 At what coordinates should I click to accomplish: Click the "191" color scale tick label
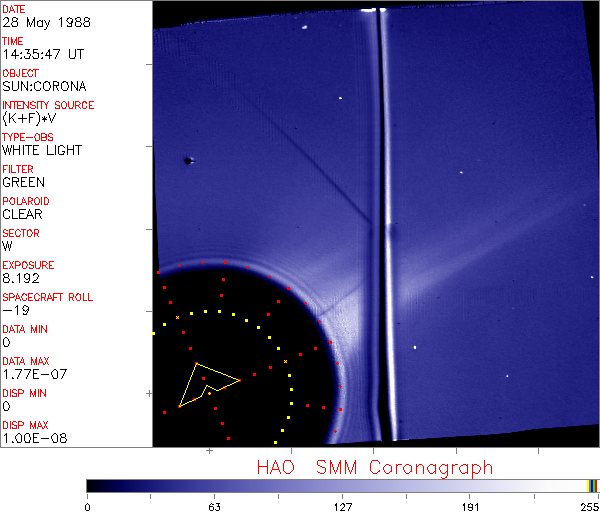tap(470, 507)
